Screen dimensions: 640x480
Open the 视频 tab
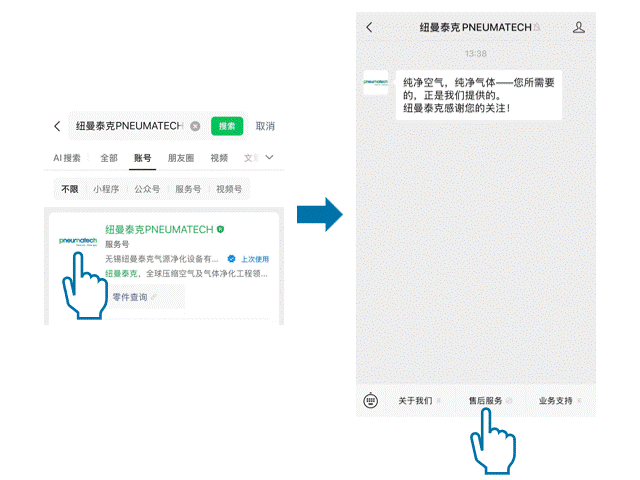coord(219,158)
